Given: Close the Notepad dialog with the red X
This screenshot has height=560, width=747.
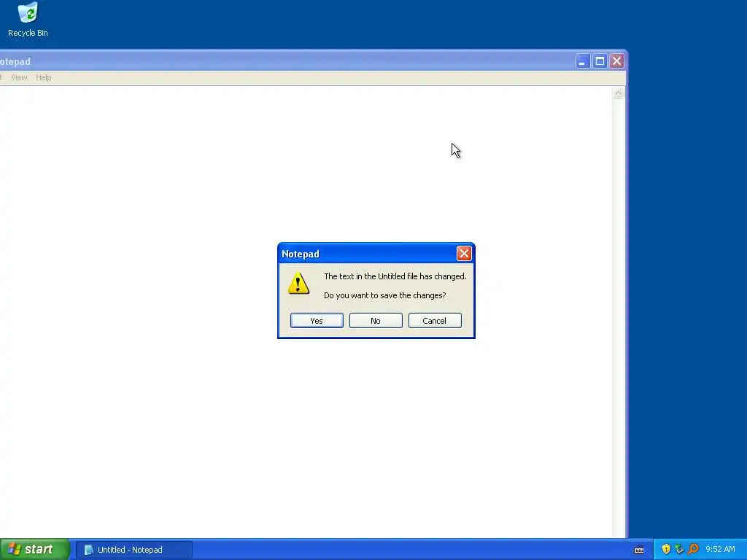Looking at the screenshot, I should pyautogui.click(x=463, y=253).
